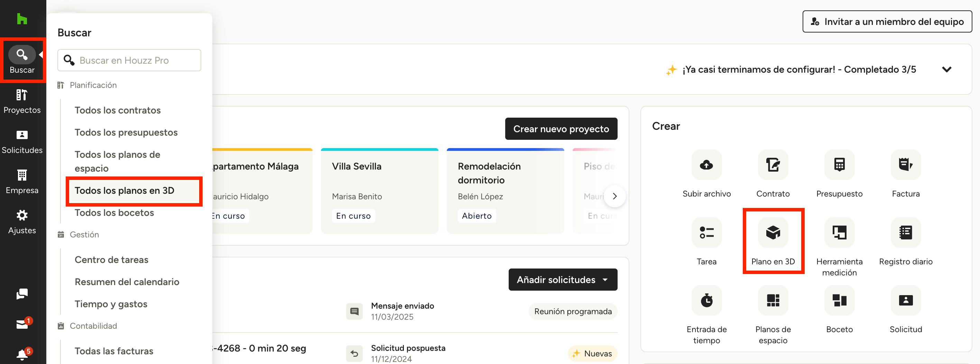Click the Subir archivo upload icon
Viewport: 980px width, 364px height.
click(x=706, y=165)
